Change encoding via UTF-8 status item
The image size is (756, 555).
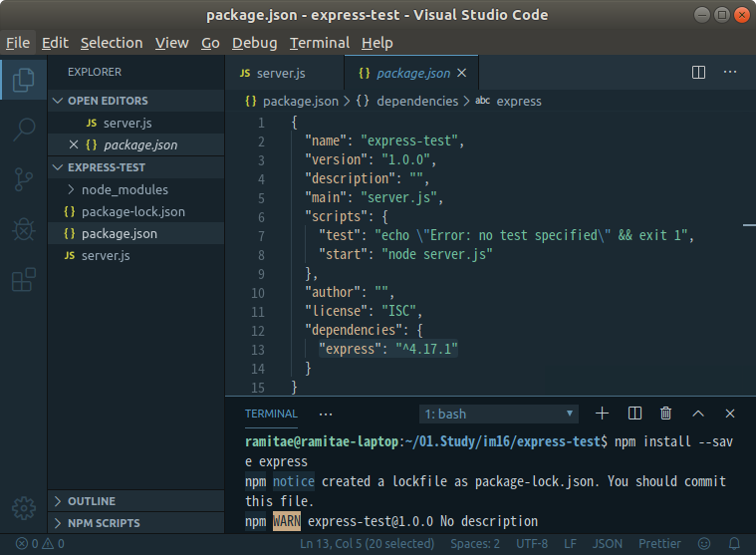point(532,544)
